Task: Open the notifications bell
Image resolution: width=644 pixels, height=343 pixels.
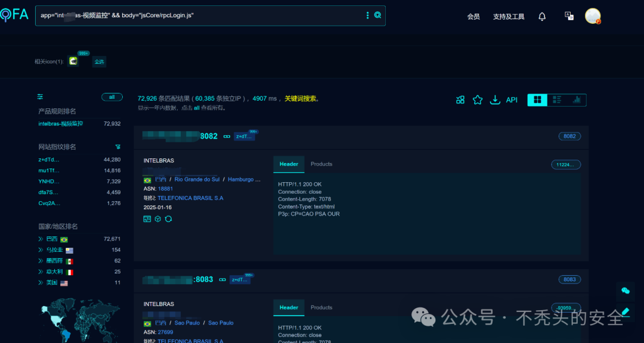Action: click(542, 17)
